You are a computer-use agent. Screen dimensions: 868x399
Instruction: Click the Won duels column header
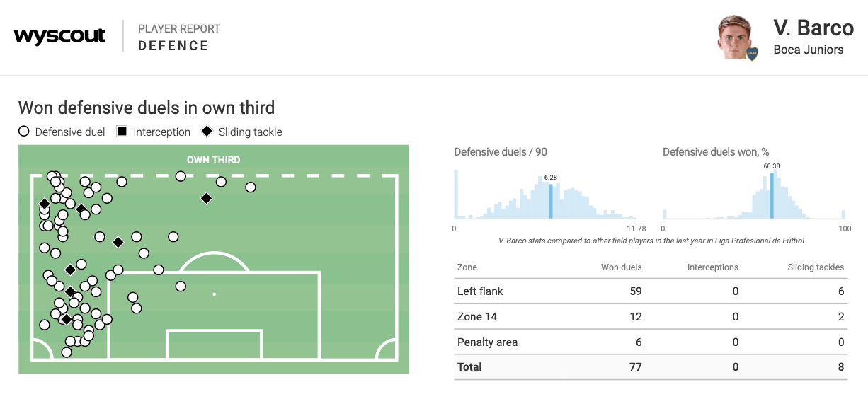(621, 267)
